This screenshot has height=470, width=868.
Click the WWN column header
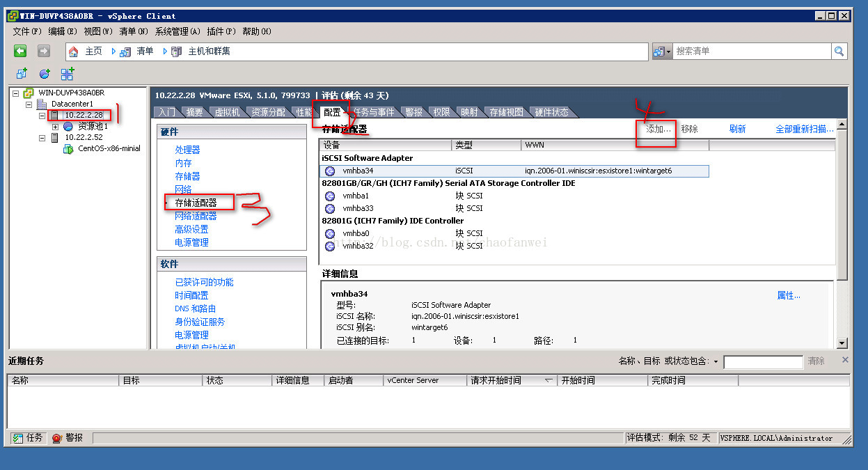[x=615, y=145]
